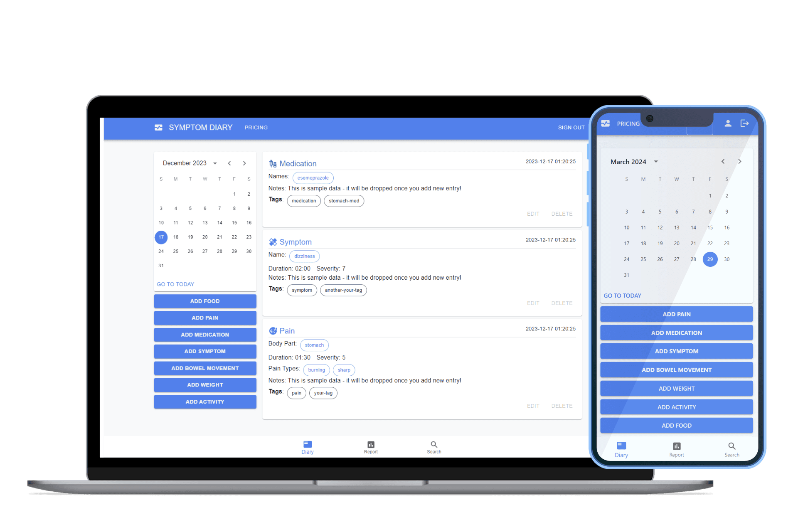Expand March 2024 calendar month picker
The height and width of the screenshot is (532, 798).
tap(657, 162)
